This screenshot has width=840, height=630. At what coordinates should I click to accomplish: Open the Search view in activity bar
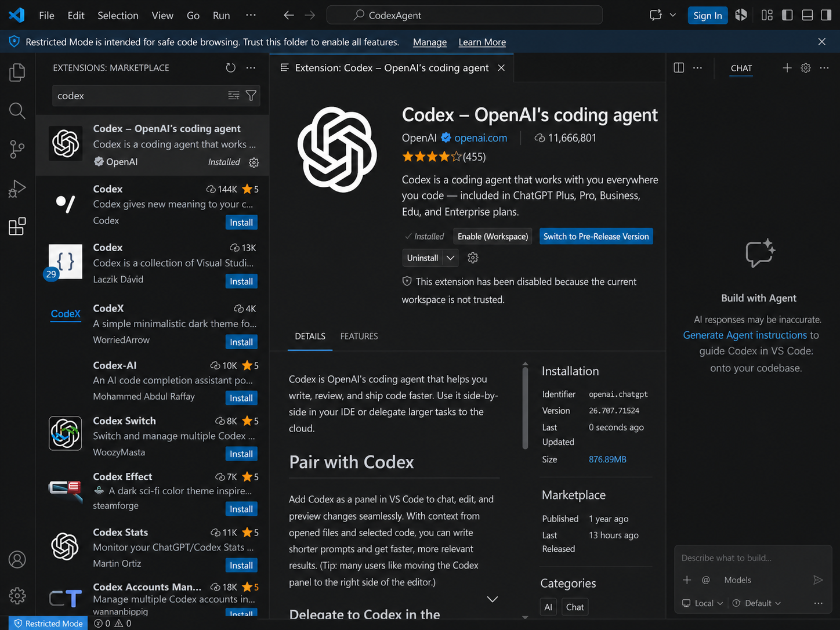(17, 111)
